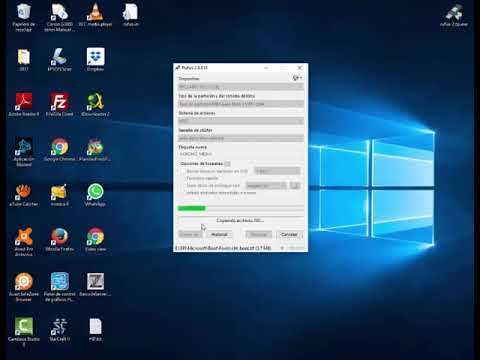The width and height of the screenshot is (480, 360).
Task: Select Camtasia Studio 8 shortcut
Action: pos(24,331)
